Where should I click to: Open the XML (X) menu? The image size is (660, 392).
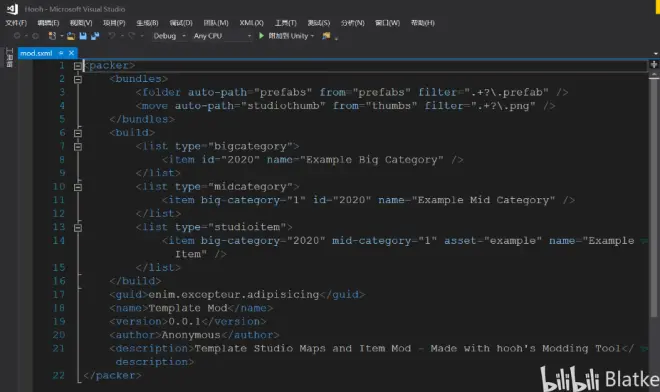(x=251, y=23)
